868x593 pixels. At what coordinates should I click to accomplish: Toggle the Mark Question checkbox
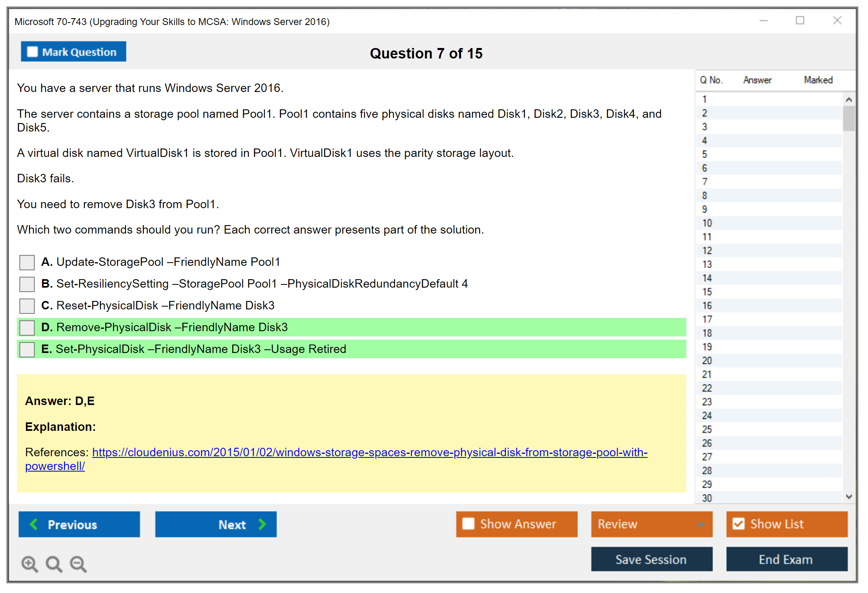click(32, 52)
